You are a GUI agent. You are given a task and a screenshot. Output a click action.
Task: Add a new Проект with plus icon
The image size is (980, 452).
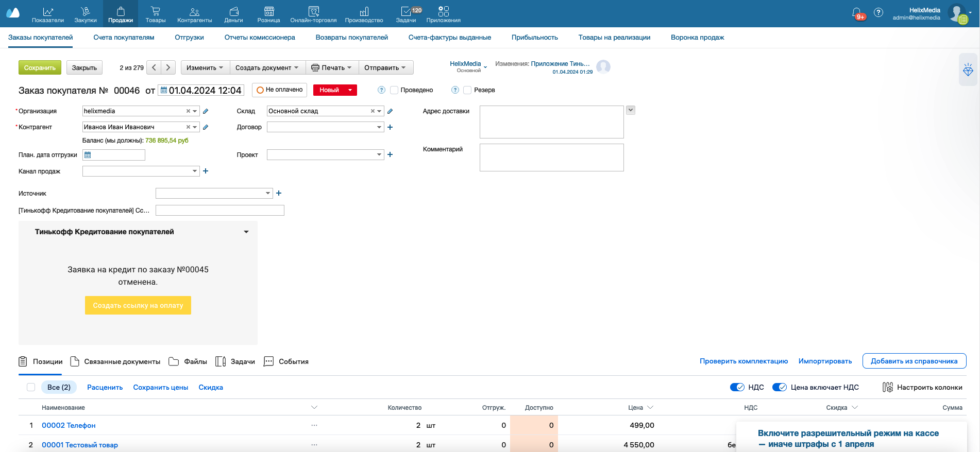pos(390,154)
